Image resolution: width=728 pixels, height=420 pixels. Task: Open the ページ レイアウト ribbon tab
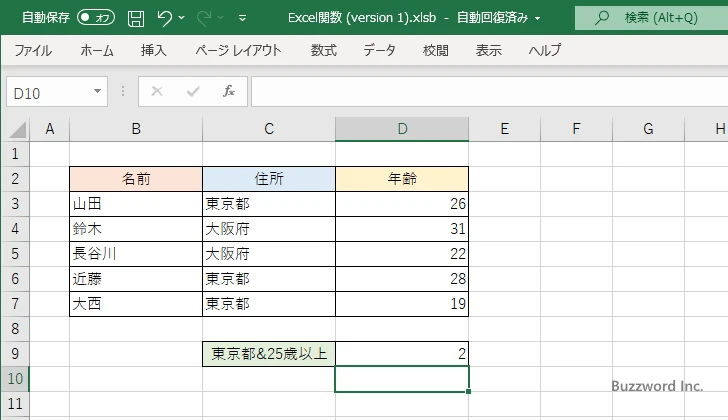(238, 50)
